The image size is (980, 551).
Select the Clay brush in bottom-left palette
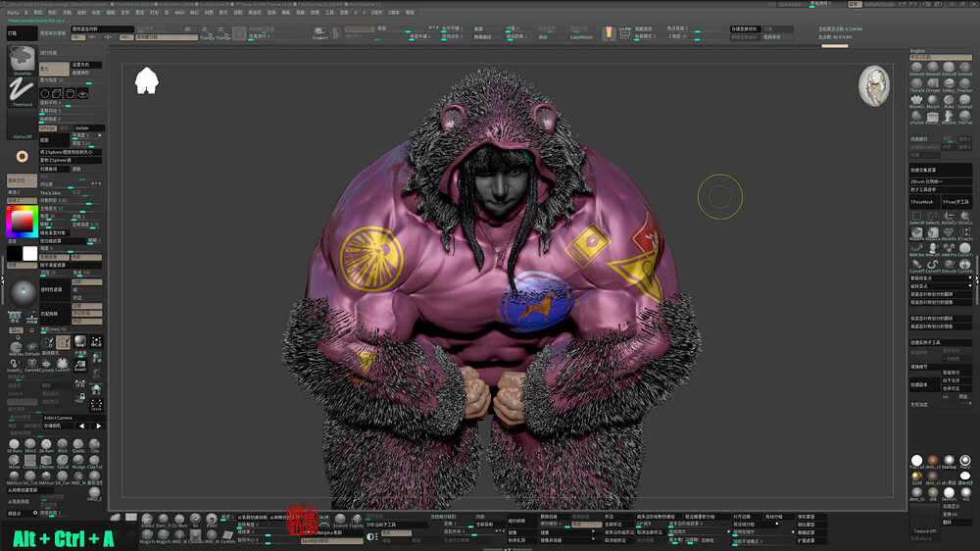tap(94, 444)
